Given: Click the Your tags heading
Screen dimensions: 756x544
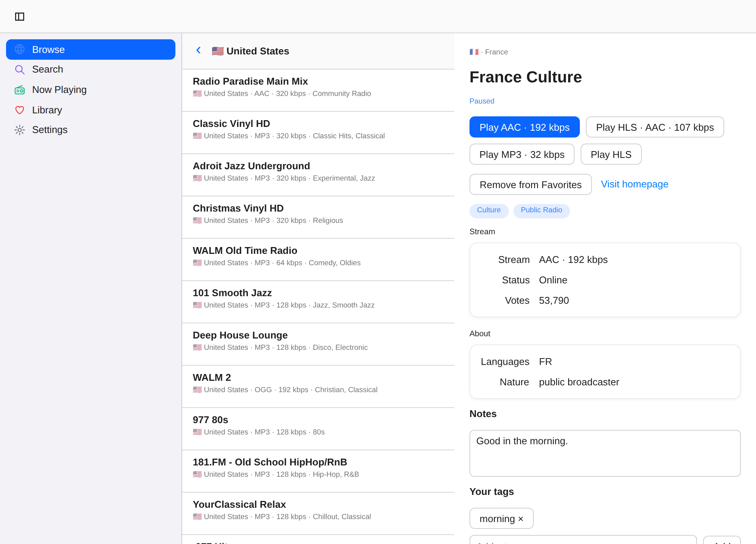Looking at the screenshot, I should [x=492, y=492].
